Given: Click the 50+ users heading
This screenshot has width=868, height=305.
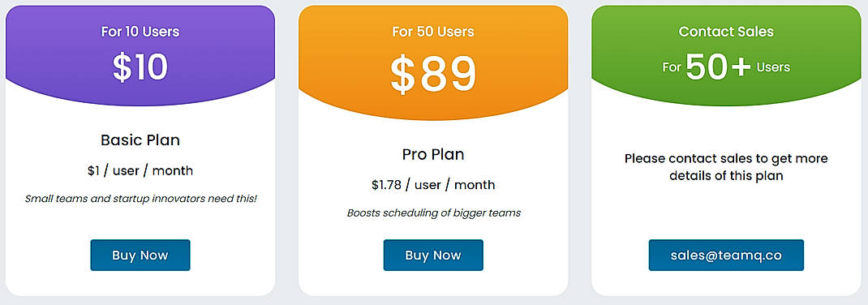Looking at the screenshot, I should 726,67.
